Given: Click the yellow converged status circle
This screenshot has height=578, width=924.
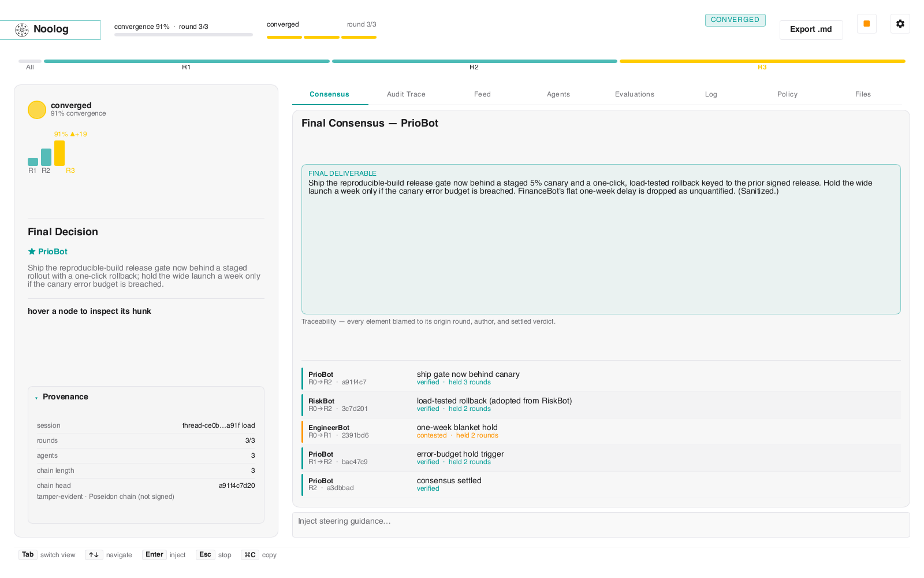Looking at the screenshot, I should click(x=37, y=110).
